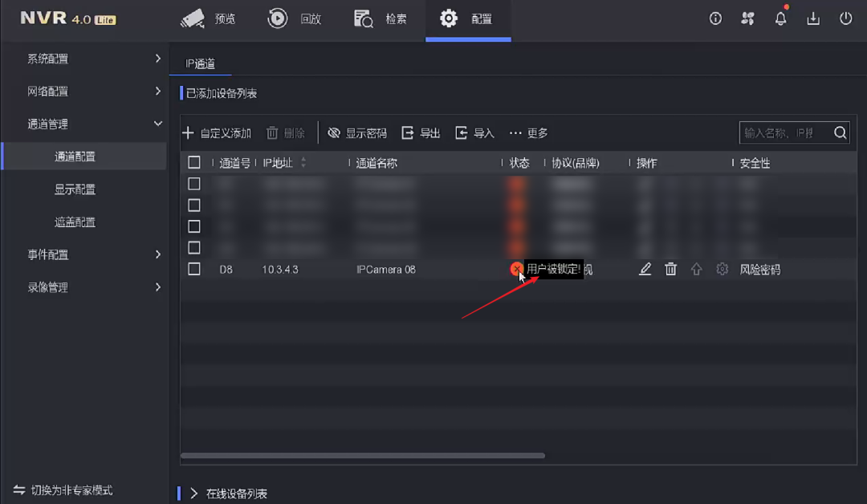The height and width of the screenshot is (504, 867).
Task: Open the 检索 search tab
Action: (381, 18)
